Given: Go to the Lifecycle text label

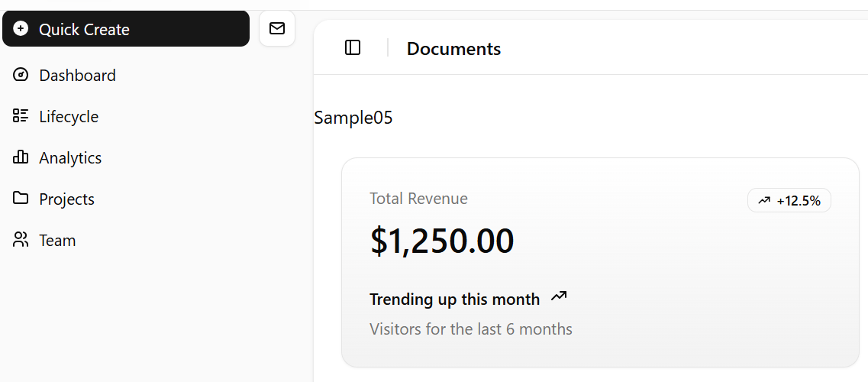Looking at the screenshot, I should point(69,116).
